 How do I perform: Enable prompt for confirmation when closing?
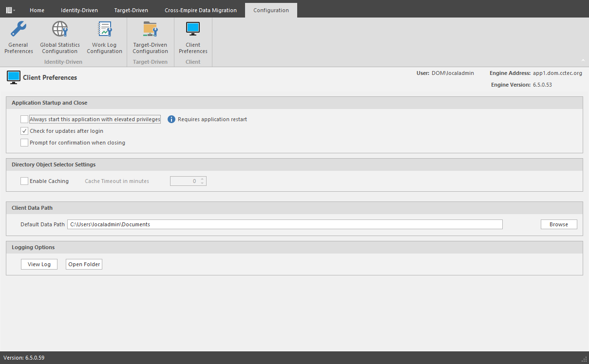click(x=24, y=143)
